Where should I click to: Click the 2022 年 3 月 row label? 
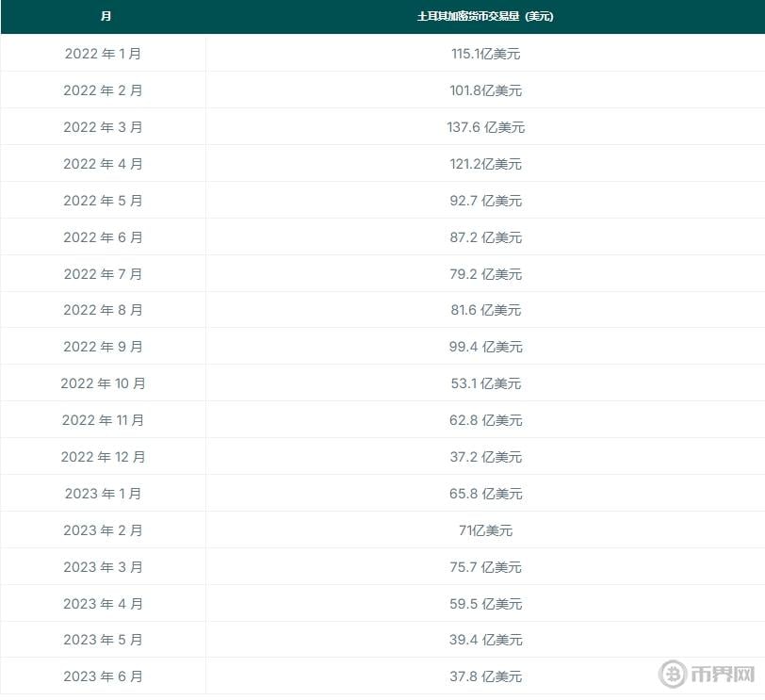tap(104, 127)
